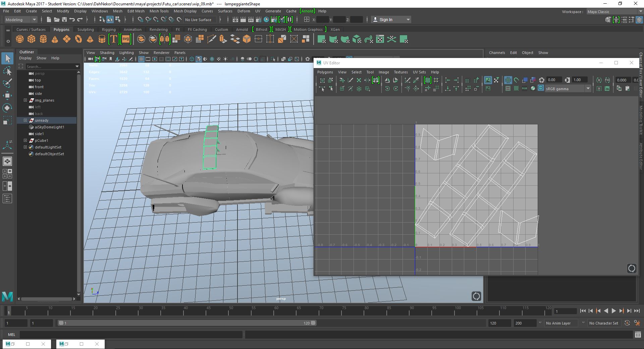Open UV Editor Textures menu
This screenshot has height=349, width=644.
[400, 72]
